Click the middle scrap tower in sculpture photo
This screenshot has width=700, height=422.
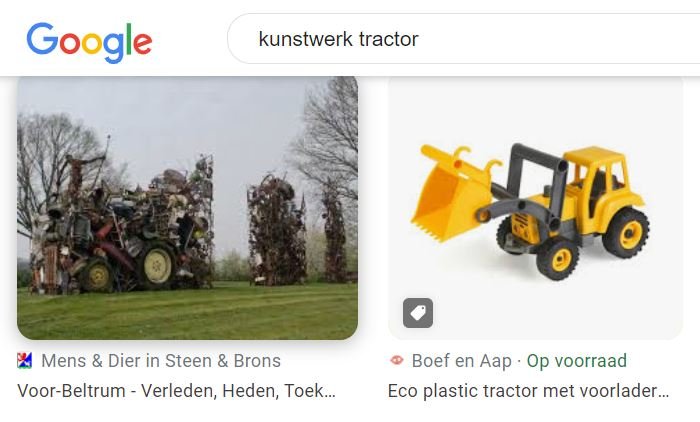[277, 230]
